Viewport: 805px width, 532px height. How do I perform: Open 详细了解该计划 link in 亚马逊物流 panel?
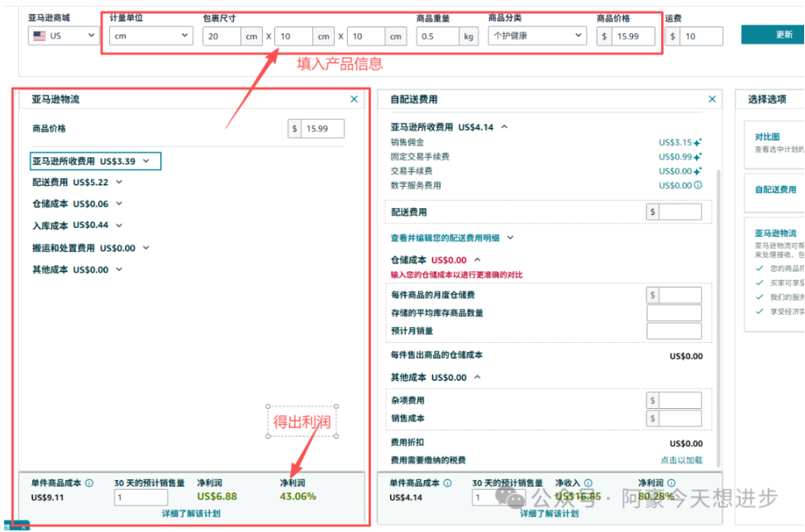click(191, 514)
